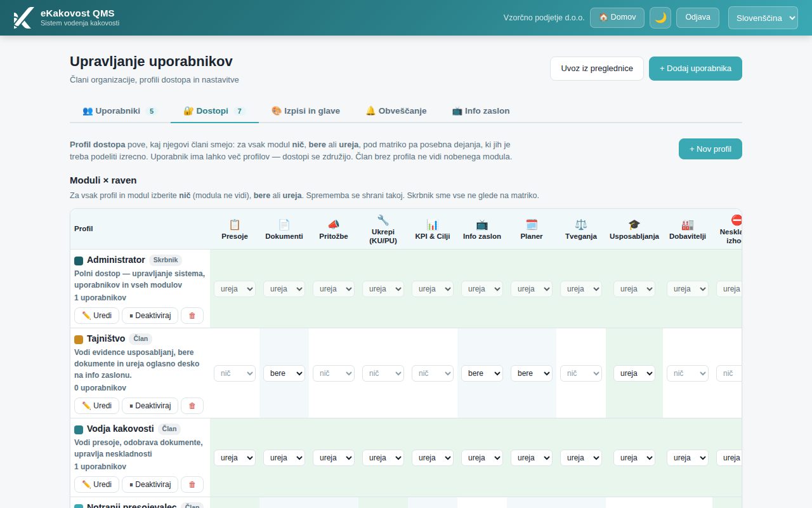
Task: Click the Skrbnik badge next to Administrator
Action: pyautogui.click(x=166, y=260)
